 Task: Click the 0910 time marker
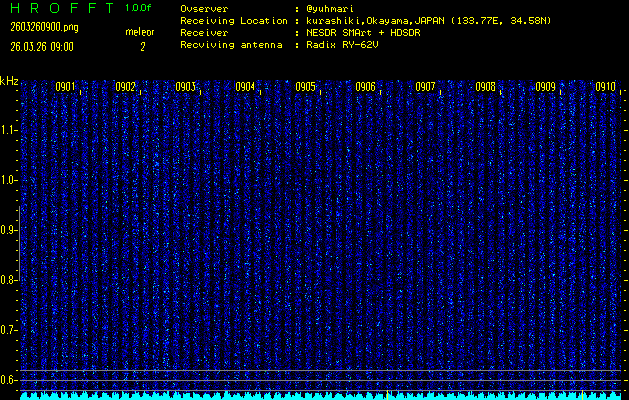pos(605,87)
